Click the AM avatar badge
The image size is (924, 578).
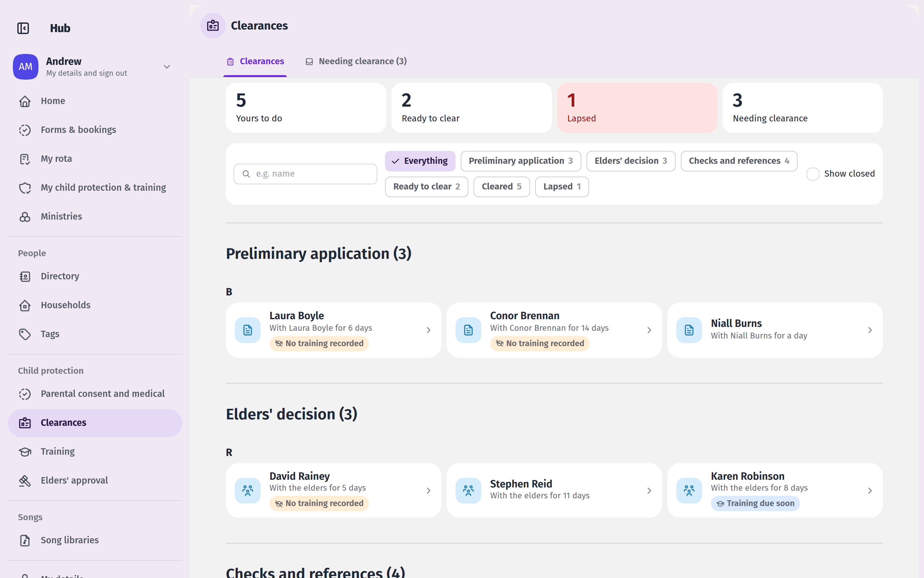(26, 66)
